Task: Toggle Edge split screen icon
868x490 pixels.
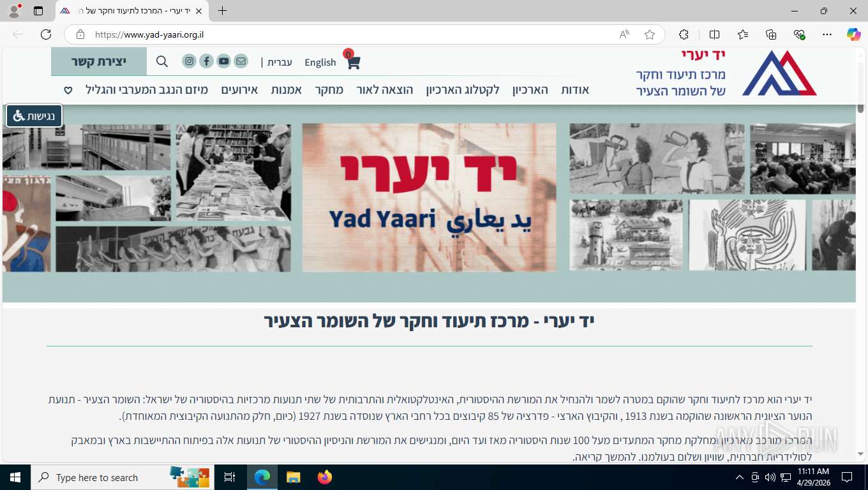Action: coord(714,34)
